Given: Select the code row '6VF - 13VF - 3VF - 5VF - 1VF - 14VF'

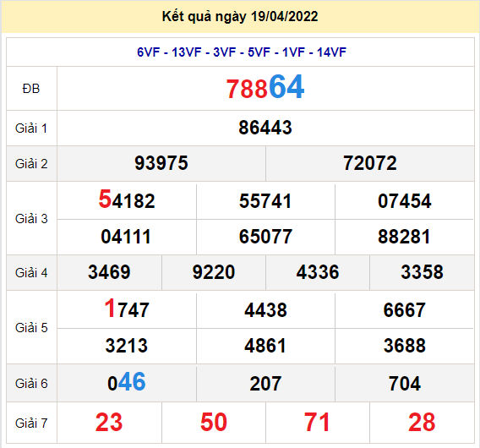Looking at the screenshot, I should (242, 52).
